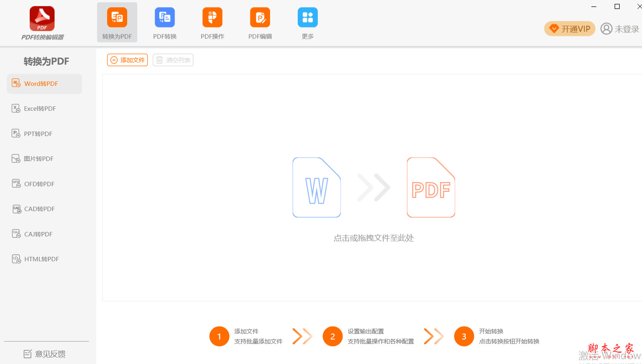Click the Word转PDF sidebar icon
This screenshot has height=364, width=642.
(16, 83)
